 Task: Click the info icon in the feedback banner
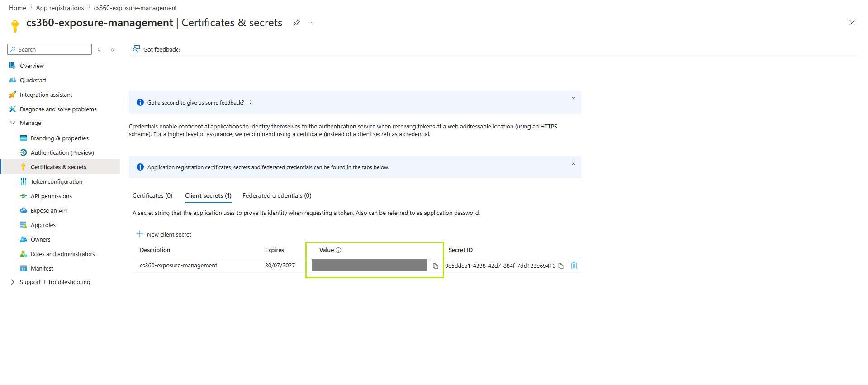(140, 103)
